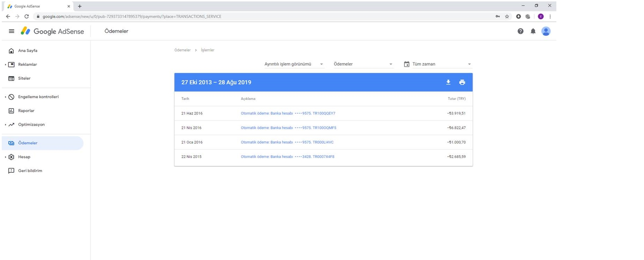Open the 22 Nis 2015 payment TR0007X4F8

coord(287,157)
